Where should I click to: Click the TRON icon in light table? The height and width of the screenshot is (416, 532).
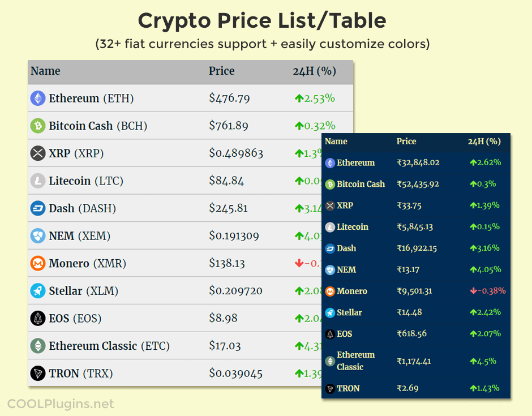coord(38,374)
